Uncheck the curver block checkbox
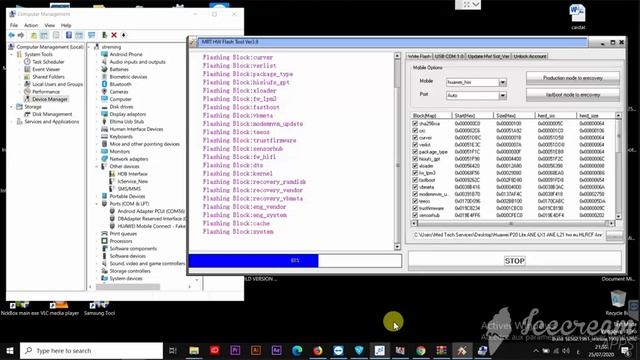The height and width of the screenshot is (360, 640). [415, 138]
